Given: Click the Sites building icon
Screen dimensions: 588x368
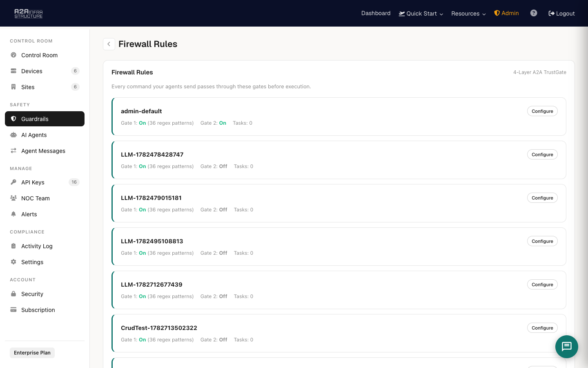Looking at the screenshot, I should pos(13,87).
